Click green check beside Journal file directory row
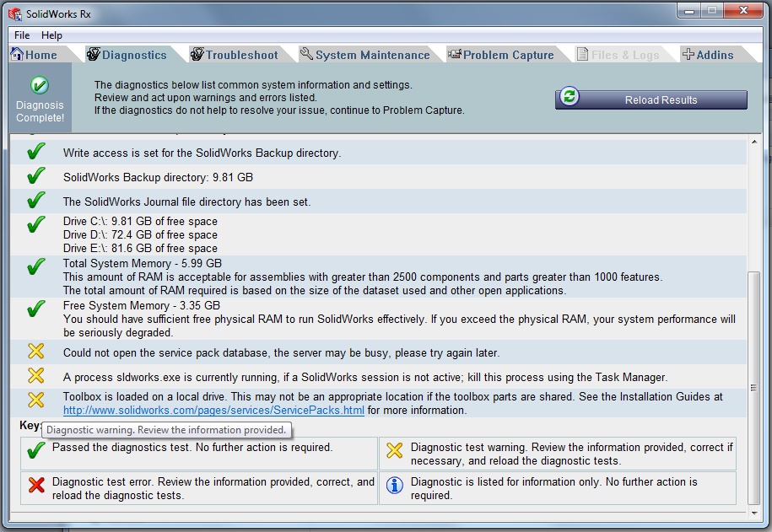Image resolution: width=772 pixels, height=532 pixels. click(36, 200)
